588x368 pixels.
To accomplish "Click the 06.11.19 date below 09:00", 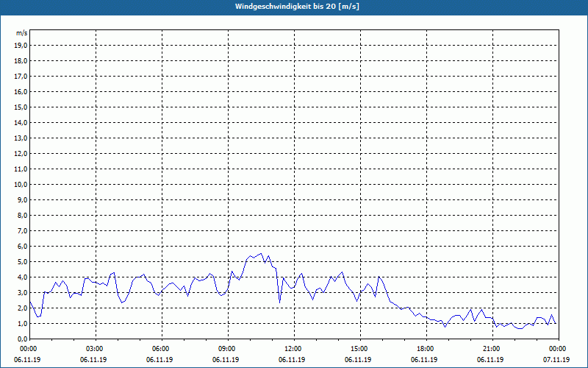I will (x=226, y=359).
